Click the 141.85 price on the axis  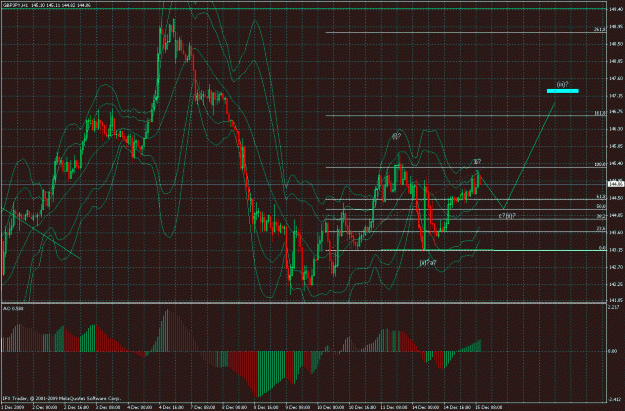tap(615, 300)
